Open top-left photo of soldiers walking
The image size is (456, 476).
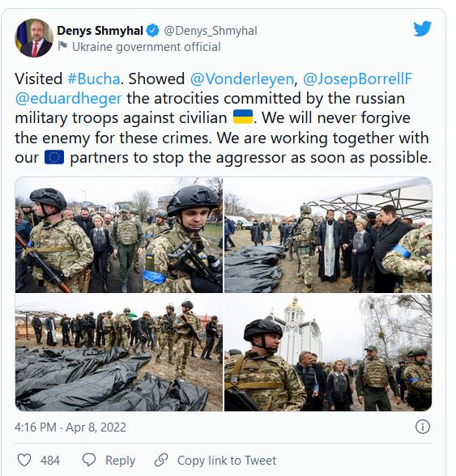[119, 235]
